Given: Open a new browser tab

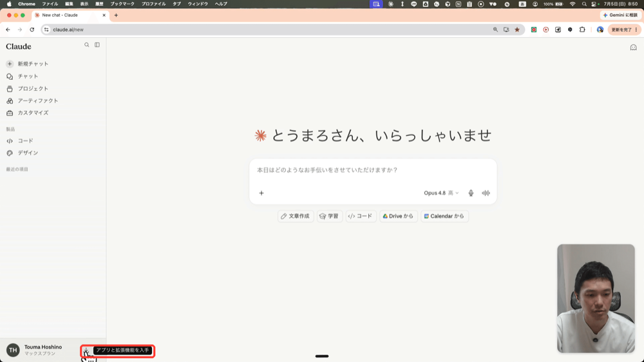Looking at the screenshot, I should click(x=116, y=15).
